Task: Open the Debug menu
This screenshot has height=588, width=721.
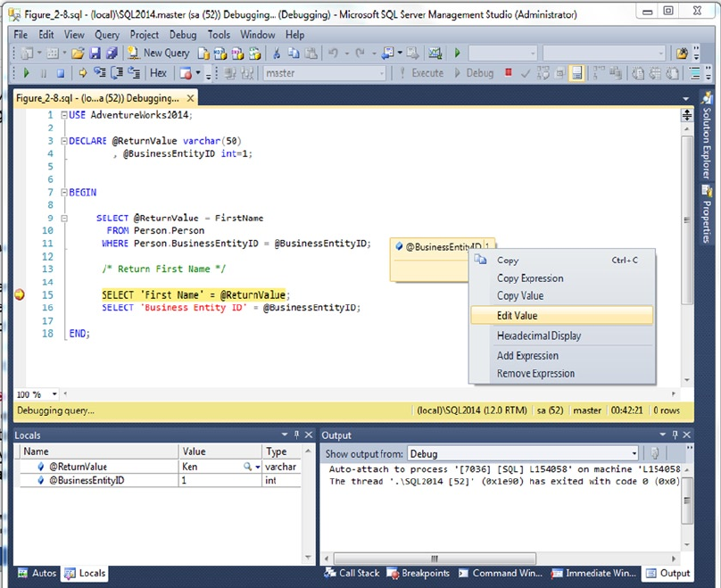Action: point(183,35)
